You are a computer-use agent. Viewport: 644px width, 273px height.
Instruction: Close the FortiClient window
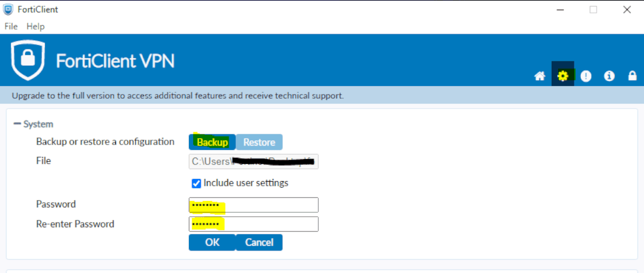[x=626, y=10]
